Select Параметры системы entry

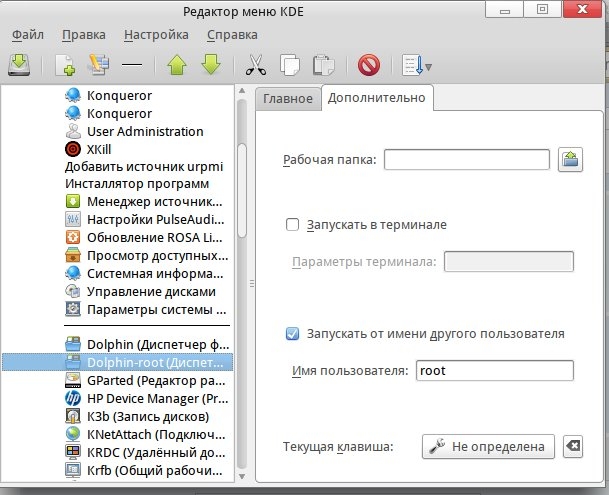click(146, 310)
